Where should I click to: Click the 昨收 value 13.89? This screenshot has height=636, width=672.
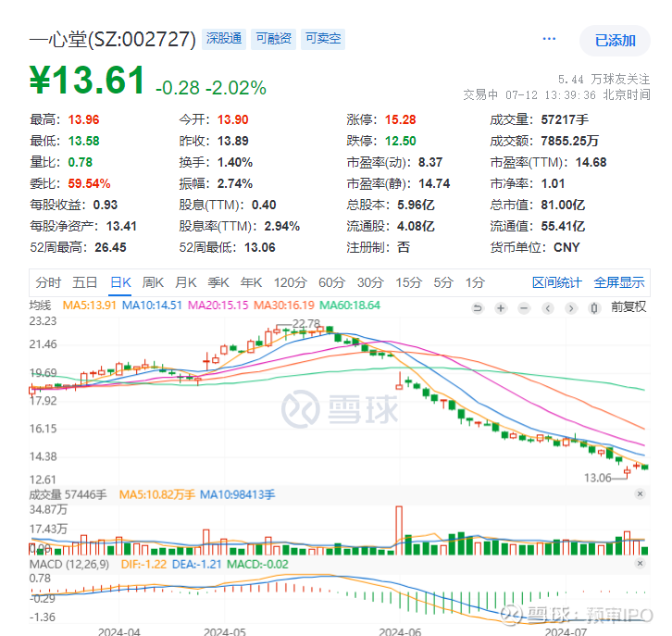coord(232,141)
